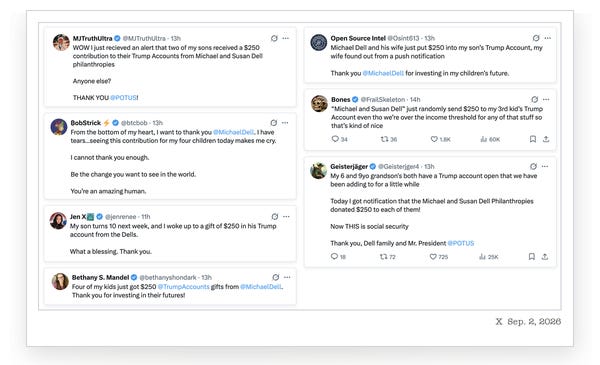Screen dimensions: 600x365
Task: Bookmark Geisterjäger's tweet
Action: [532, 256]
